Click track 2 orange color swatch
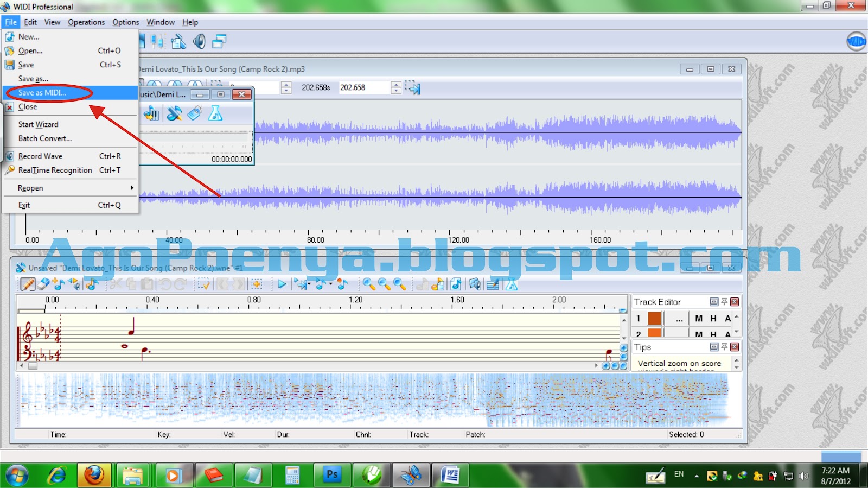868x488 pixels. click(x=655, y=333)
